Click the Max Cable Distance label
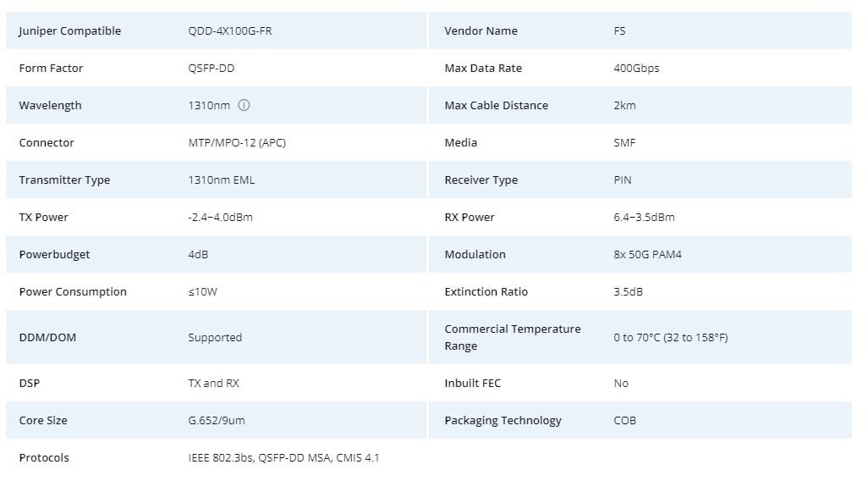868x481 pixels. (x=496, y=106)
